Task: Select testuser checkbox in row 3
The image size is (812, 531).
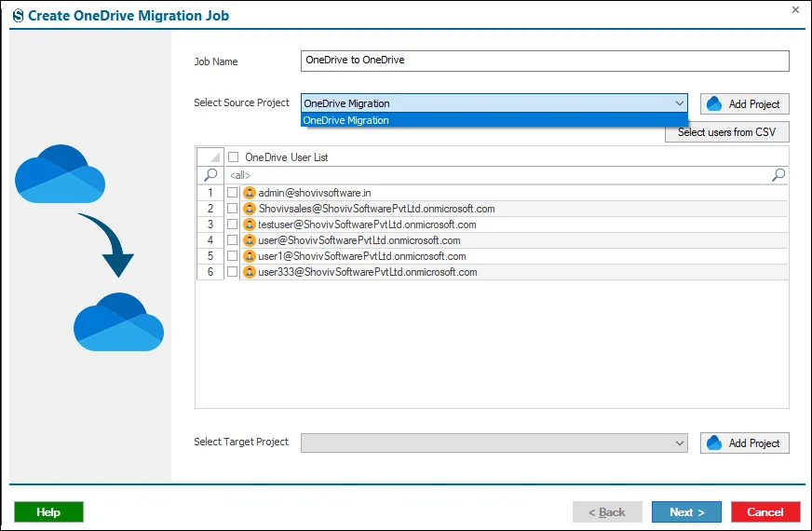Action: point(232,225)
